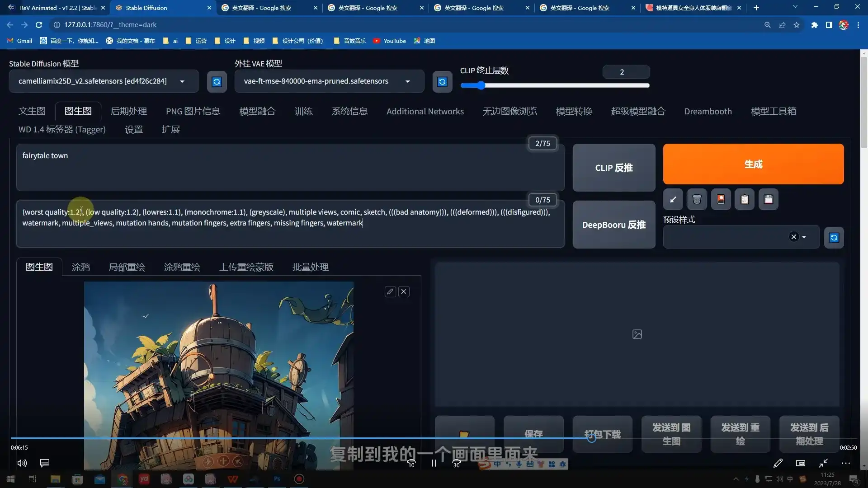Click the picture card icon under the 生成 button
Viewport: 868px width, 488px height.
click(x=721, y=199)
